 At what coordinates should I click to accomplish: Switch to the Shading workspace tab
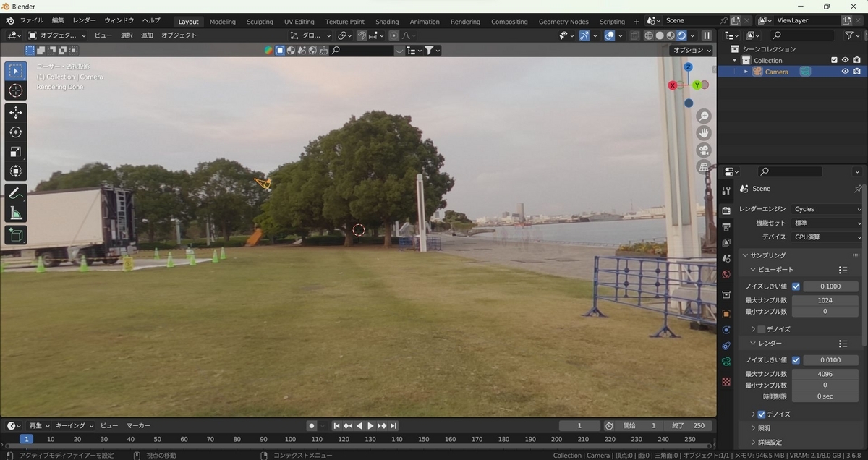click(387, 22)
